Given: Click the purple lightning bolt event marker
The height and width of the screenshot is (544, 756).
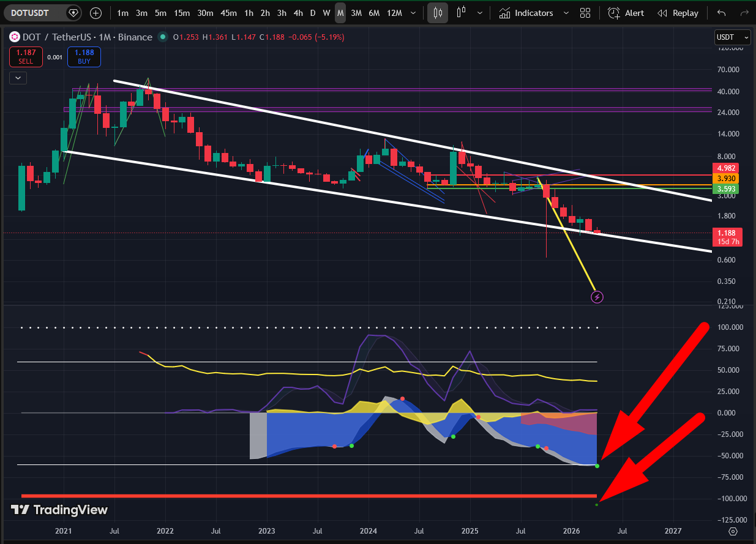Looking at the screenshot, I should 597,297.
